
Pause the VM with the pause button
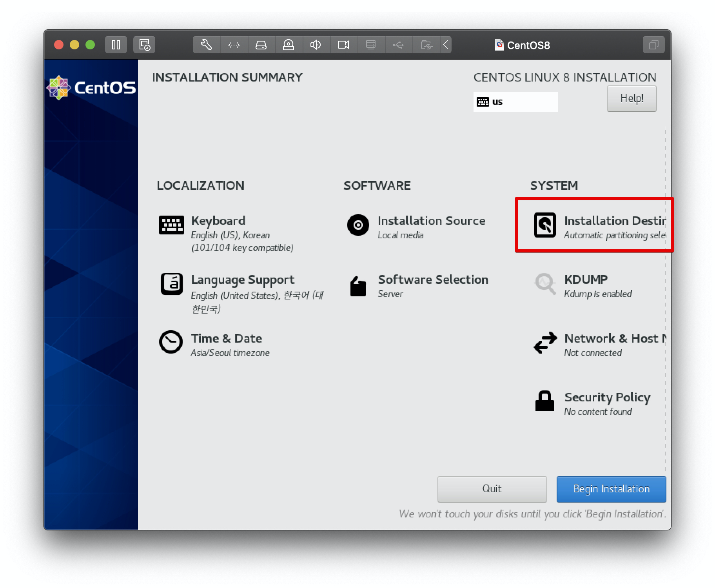click(116, 45)
